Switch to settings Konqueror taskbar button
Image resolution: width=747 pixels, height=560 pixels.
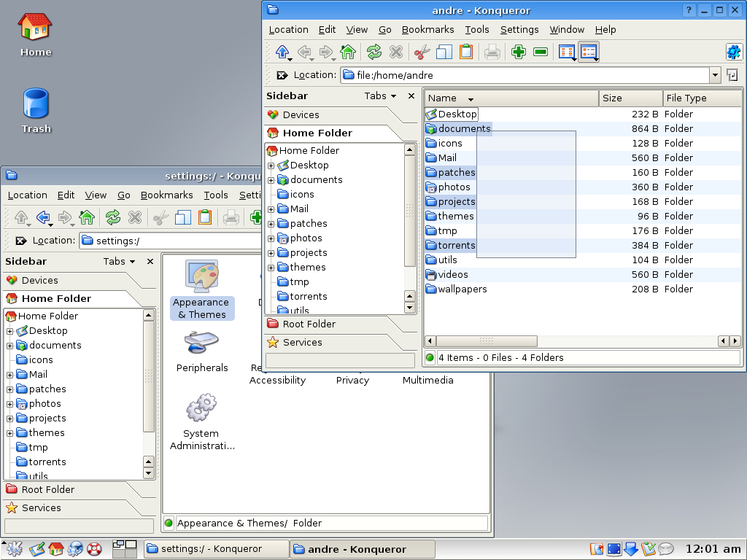coord(216,549)
